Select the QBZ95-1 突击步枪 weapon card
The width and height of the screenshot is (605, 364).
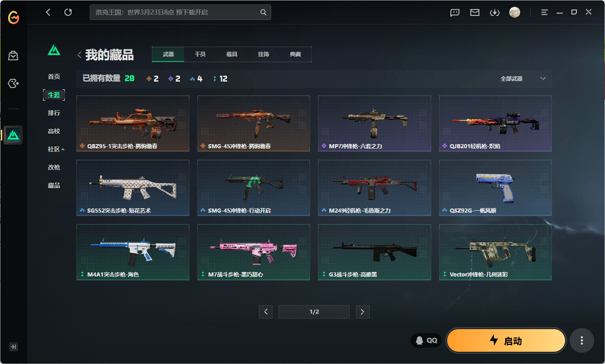point(133,123)
